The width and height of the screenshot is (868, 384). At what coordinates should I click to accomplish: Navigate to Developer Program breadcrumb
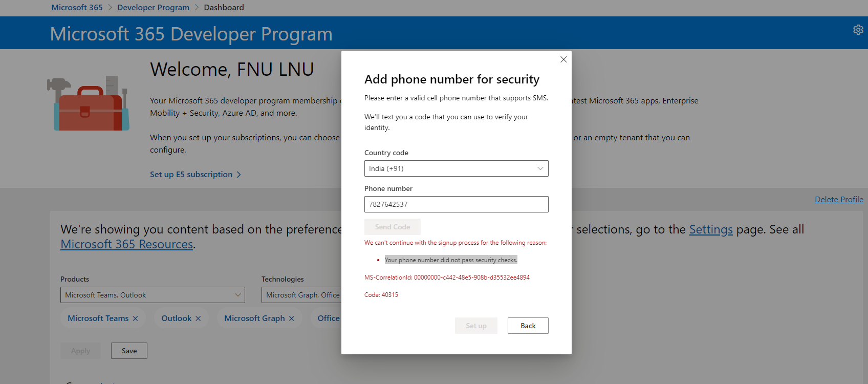153,7
